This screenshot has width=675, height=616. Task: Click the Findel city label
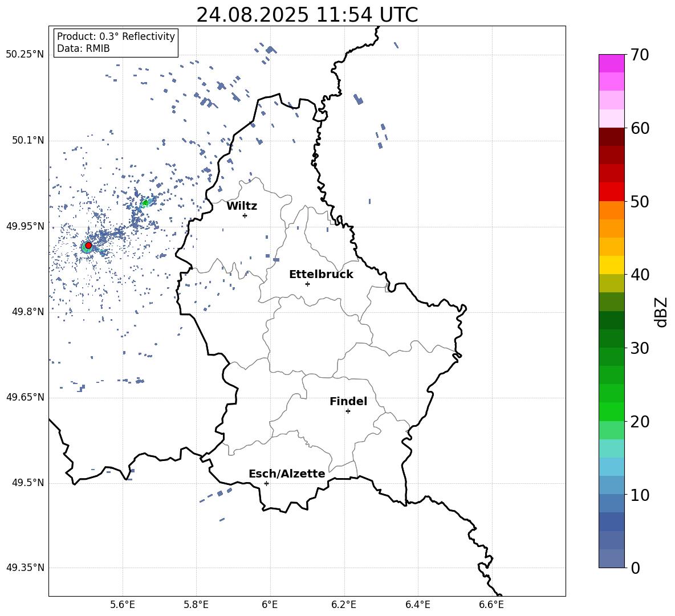coord(348,401)
